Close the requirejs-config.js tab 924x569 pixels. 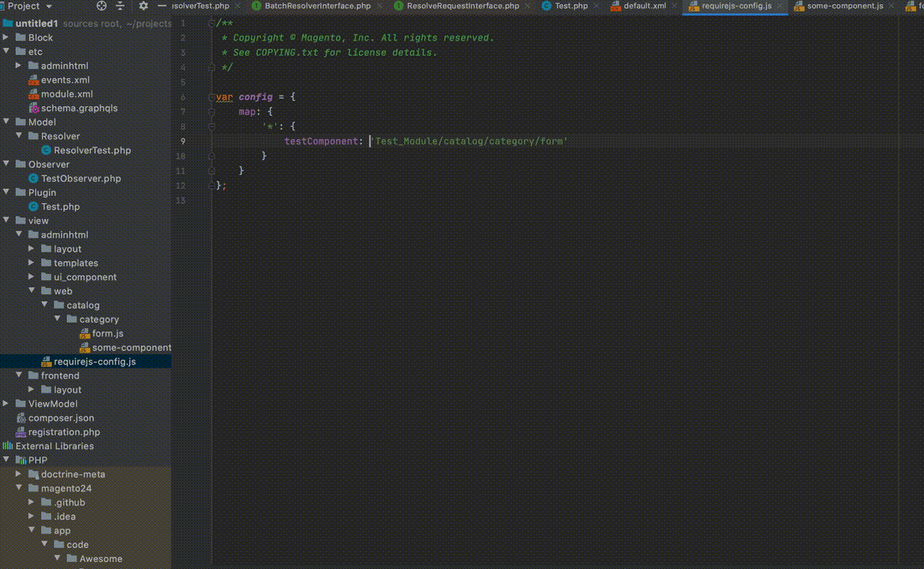tap(780, 6)
